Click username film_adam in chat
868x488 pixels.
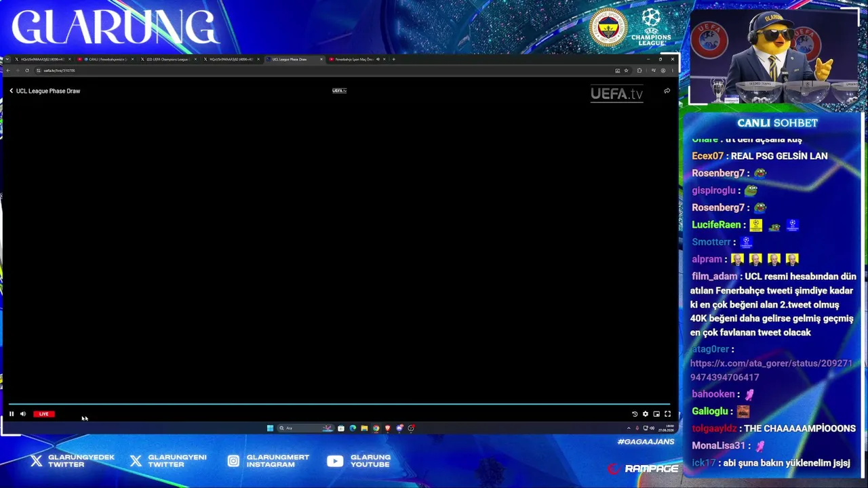coord(714,277)
